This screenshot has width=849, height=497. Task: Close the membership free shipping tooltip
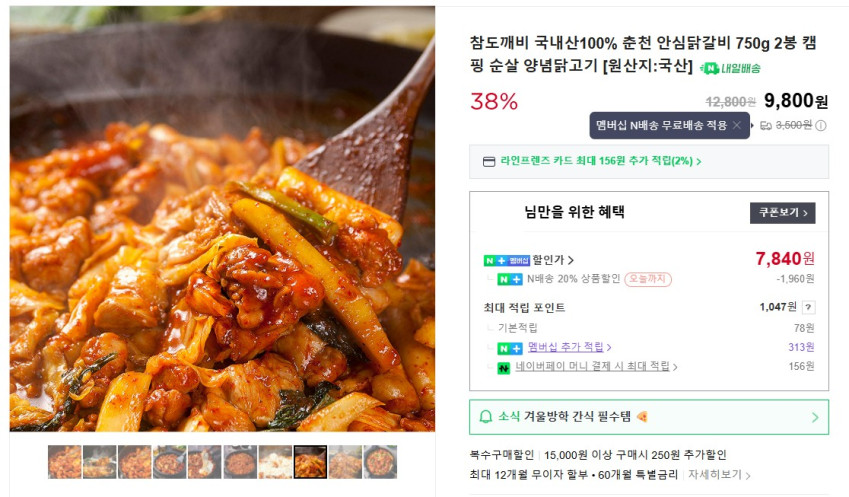pyautogui.click(x=736, y=125)
